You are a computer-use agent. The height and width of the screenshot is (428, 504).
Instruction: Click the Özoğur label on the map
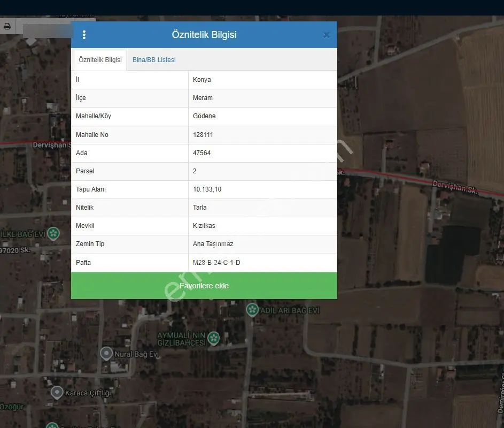[x=12, y=407]
